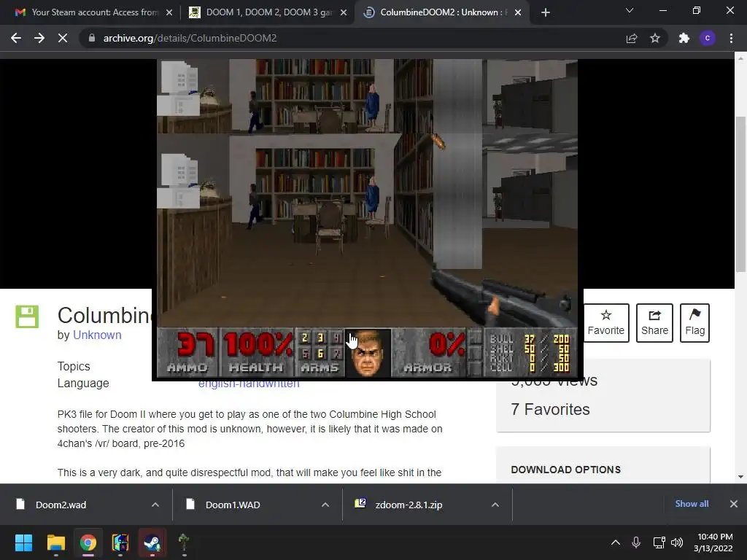This screenshot has width=747, height=560.
Task: Open the palm tree taskbar app
Action: 184,542
